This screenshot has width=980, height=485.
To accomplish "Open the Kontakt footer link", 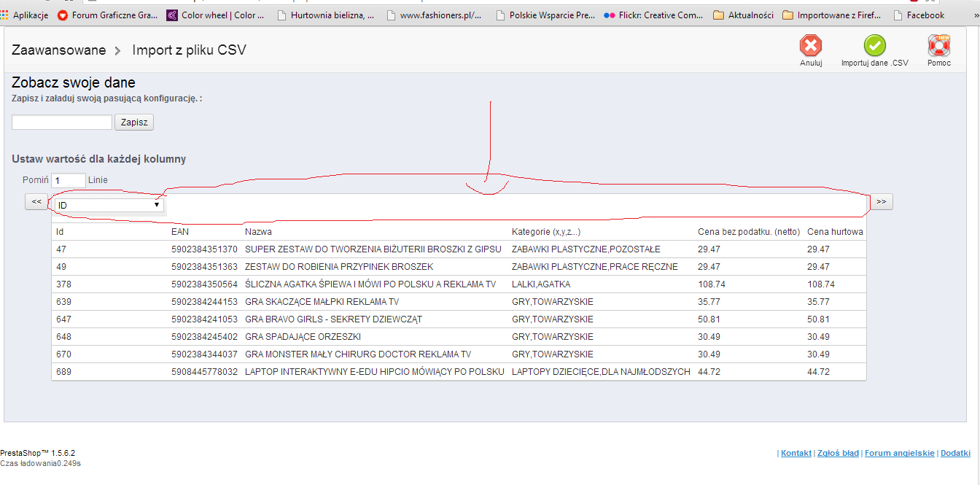I will tap(796, 453).
